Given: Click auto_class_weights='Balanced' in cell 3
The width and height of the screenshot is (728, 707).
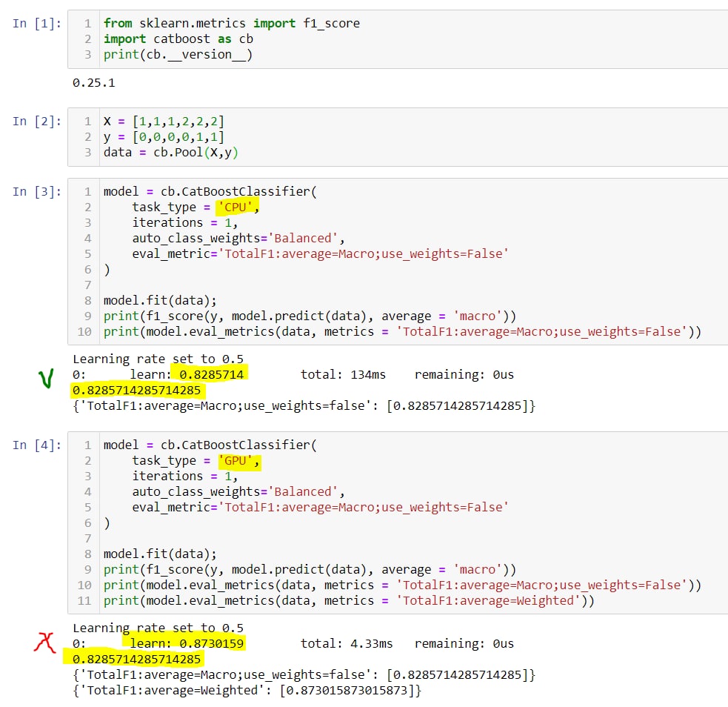Looking at the screenshot, I should [238, 239].
